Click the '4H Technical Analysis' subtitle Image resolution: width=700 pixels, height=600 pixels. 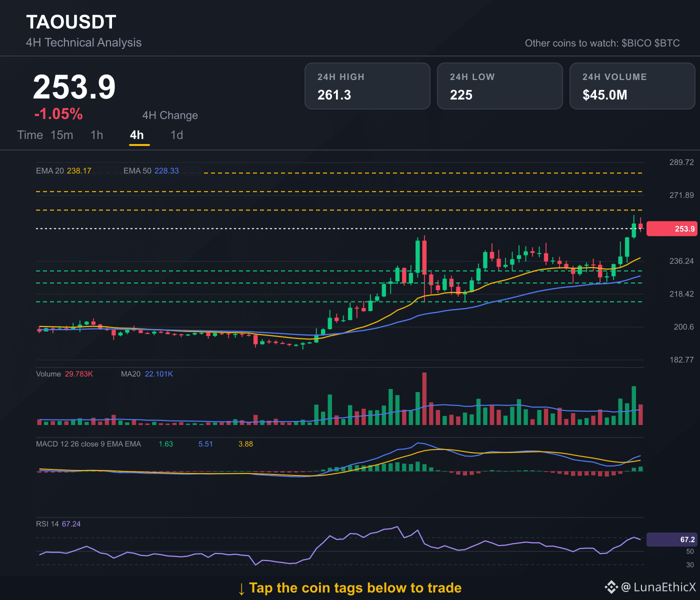pyautogui.click(x=83, y=42)
